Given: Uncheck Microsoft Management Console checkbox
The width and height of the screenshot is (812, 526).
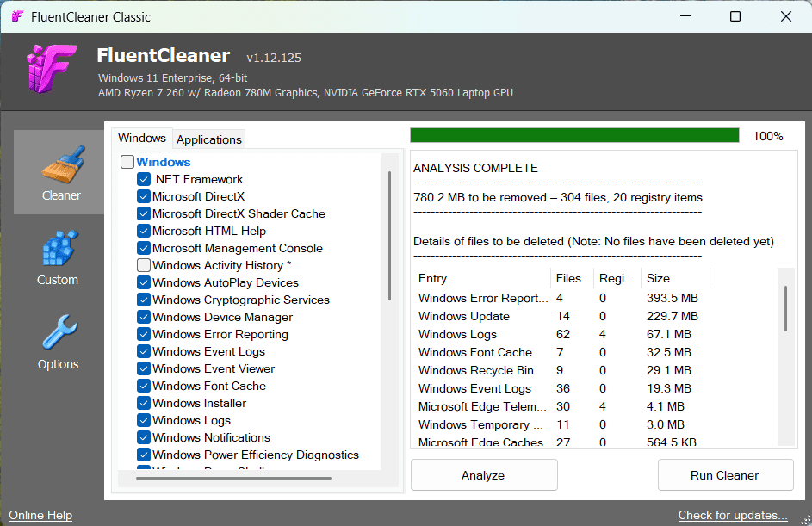Looking at the screenshot, I should pos(144,248).
